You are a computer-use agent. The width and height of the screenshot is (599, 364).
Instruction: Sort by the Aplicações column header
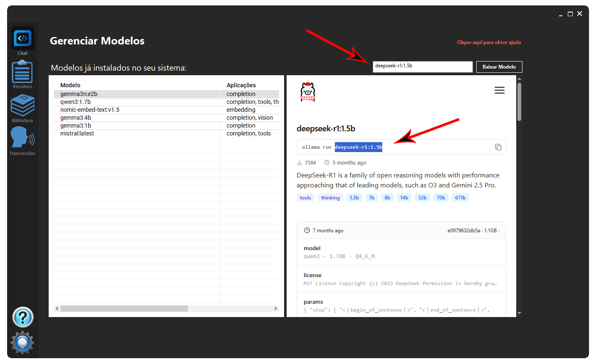(241, 85)
